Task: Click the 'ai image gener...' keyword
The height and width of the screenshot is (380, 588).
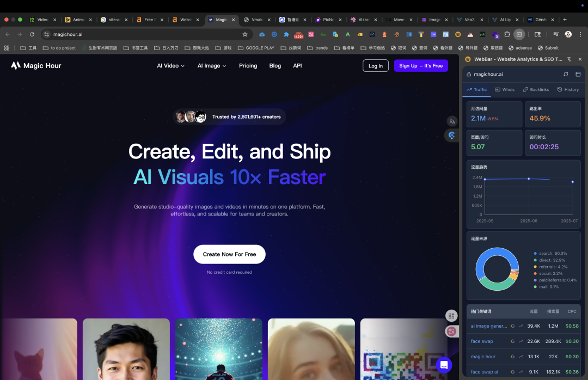Action: 488,326
